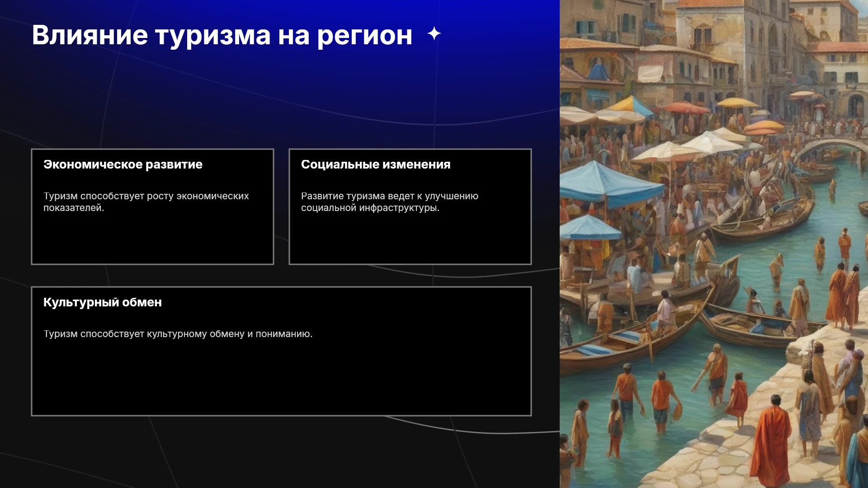The height and width of the screenshot is (488, 868).
Task: Select text 'Туризм способствует культурному обмену и пониманию'
Action: 178,334
